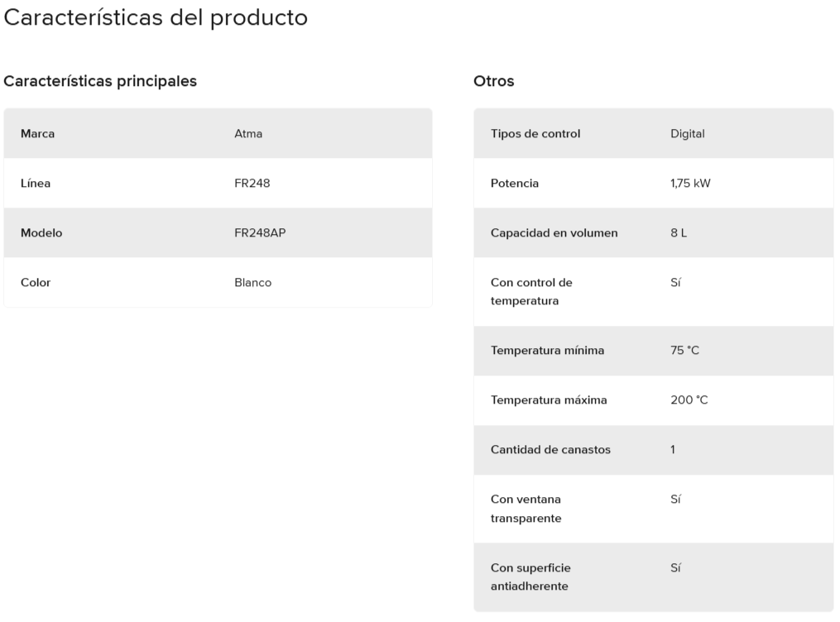This screenshot has height=622, width=840.
Task: Click the 'Con ventana transparente' label
Action: click(x=526, y=509)
